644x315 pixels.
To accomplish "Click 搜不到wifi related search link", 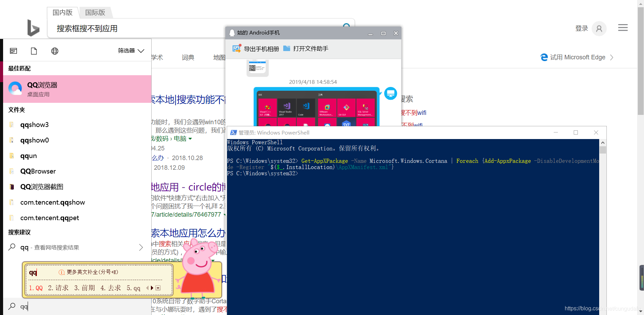I will (413, 113).
